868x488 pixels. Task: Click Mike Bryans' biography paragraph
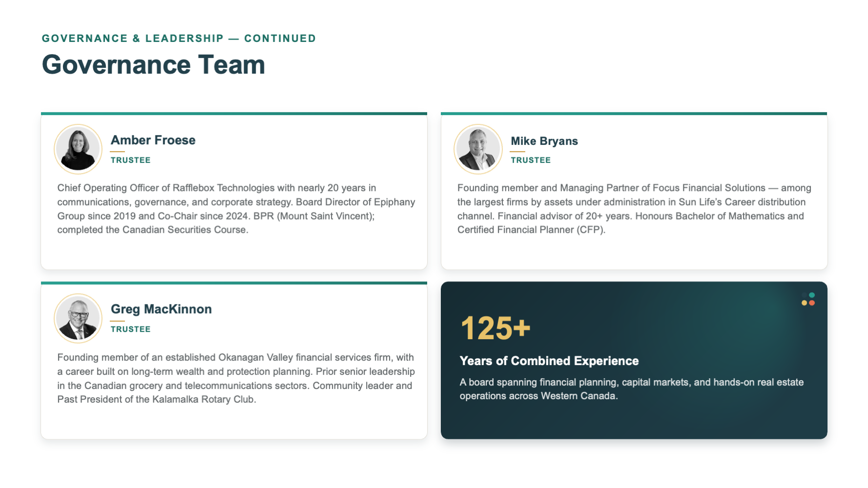click(x=634, y=209)
